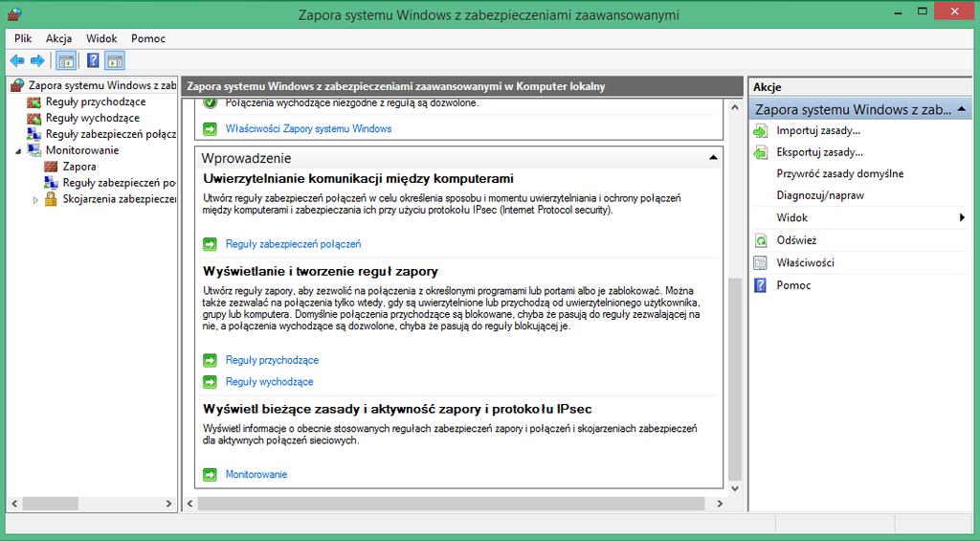This screenshot has width=980, height=541.
Task: Click the firewall icon in the title bar
Action: 14,13
